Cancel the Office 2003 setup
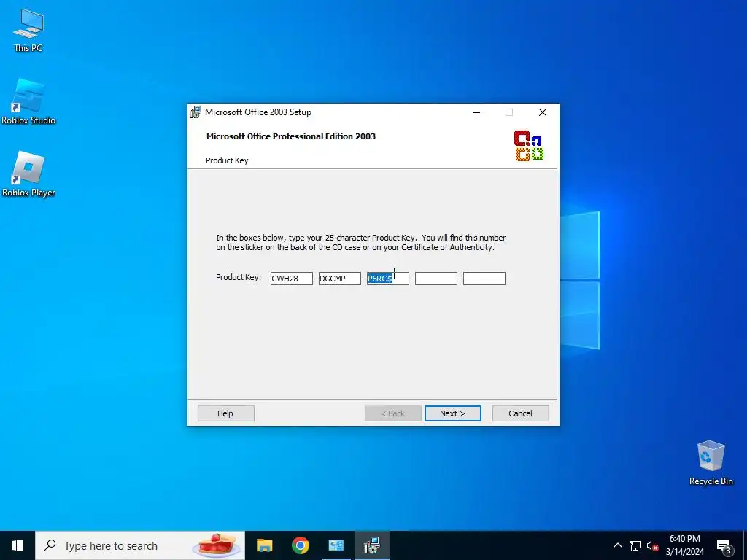 pos(520,413)
